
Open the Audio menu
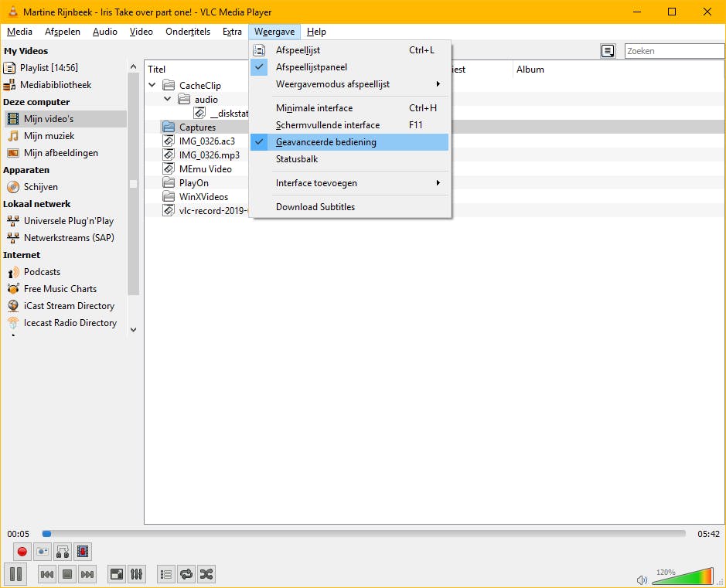[104, 32]
